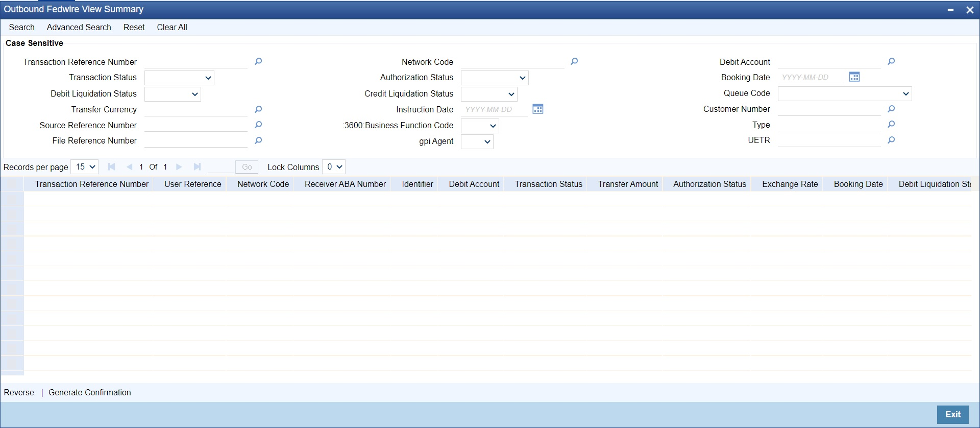Open lookup for Transaction Reference Number
This screenshot has height=428, width=980.
[258, 62]
